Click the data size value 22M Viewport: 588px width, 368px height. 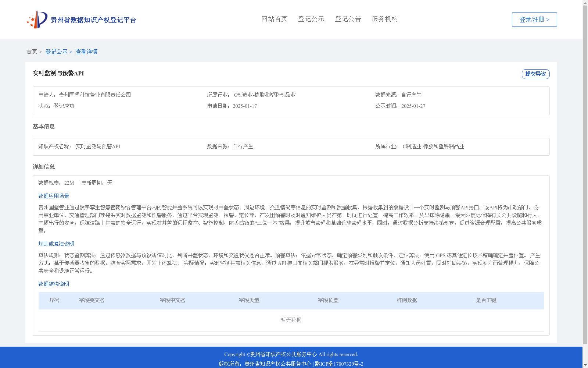[69, 183]
